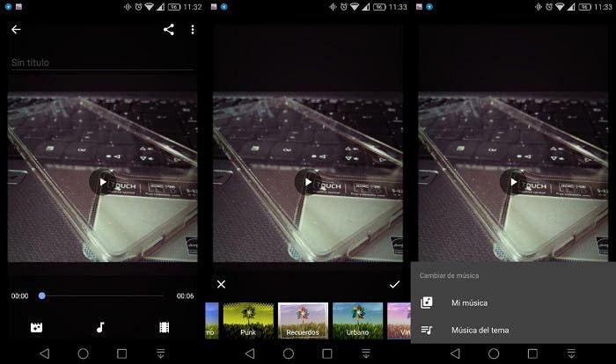Select the Punk theme thumbnail

[247, 321]
